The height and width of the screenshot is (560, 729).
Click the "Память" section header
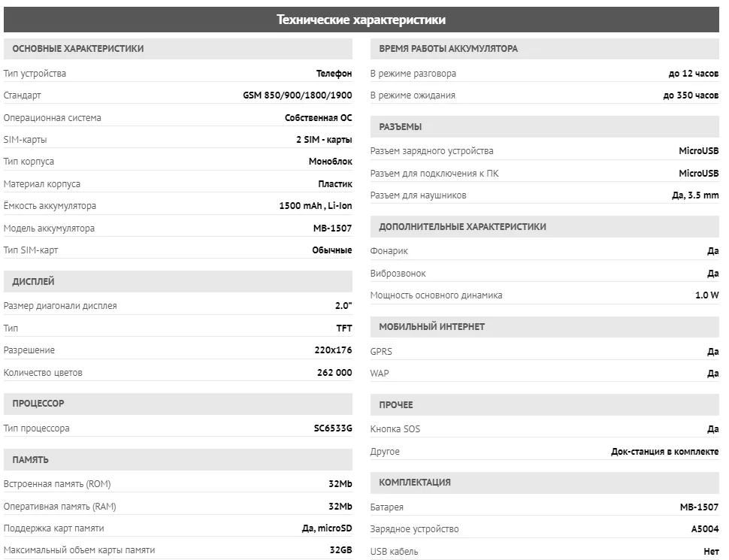tap(31, 459)
